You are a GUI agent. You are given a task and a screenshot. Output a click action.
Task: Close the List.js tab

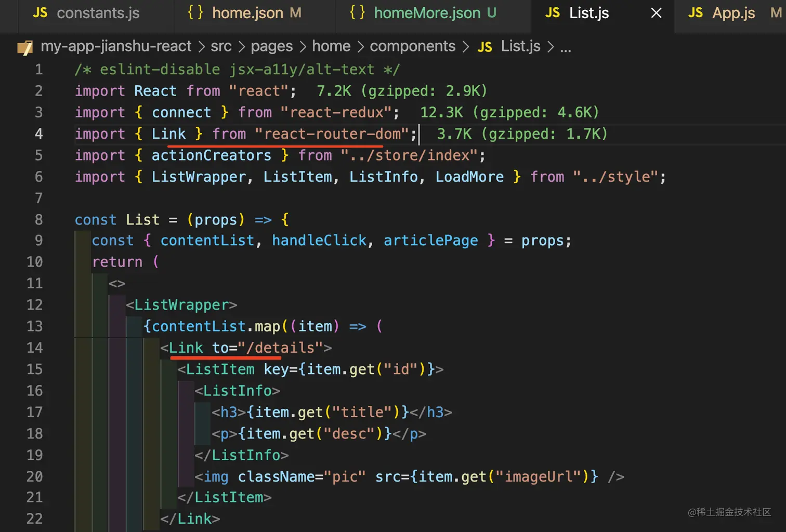[657, 13]
